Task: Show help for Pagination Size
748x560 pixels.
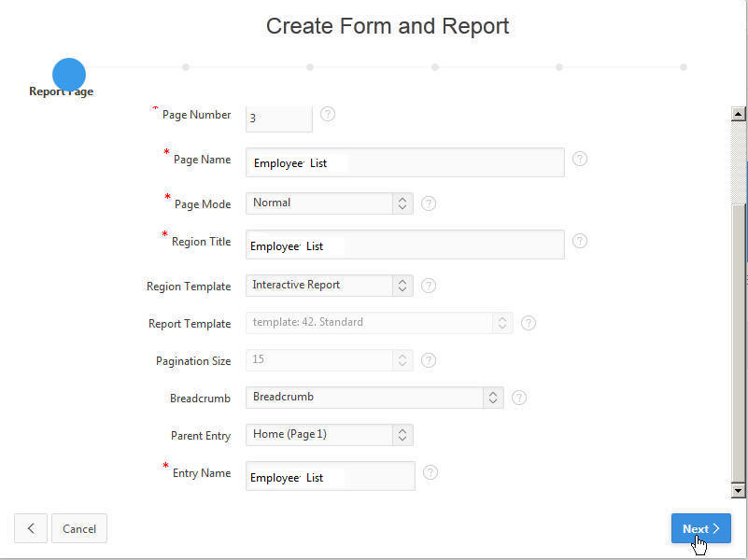Action: pyautogui.click(x=429, y=360)
